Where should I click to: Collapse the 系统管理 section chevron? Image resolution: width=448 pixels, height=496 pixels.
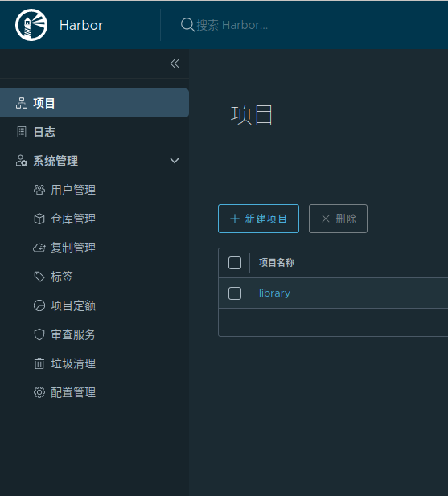click(175, 161)
